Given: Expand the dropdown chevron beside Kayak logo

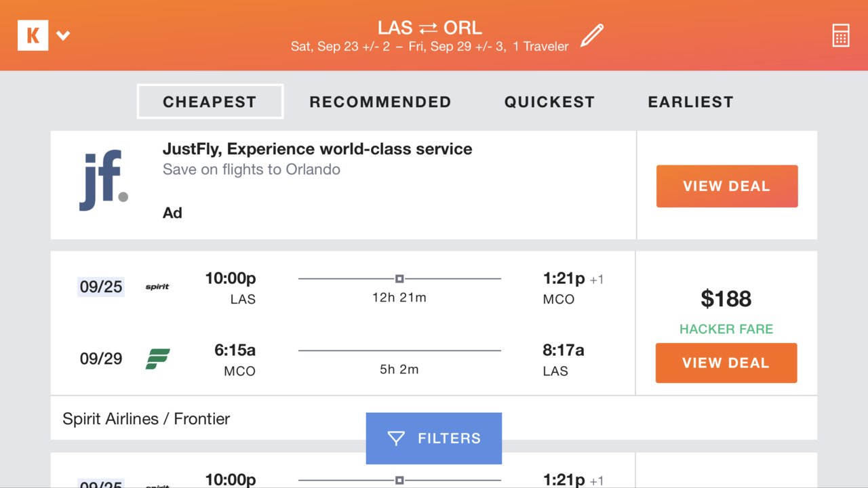Looking at the screenshot, I should 63,35.
